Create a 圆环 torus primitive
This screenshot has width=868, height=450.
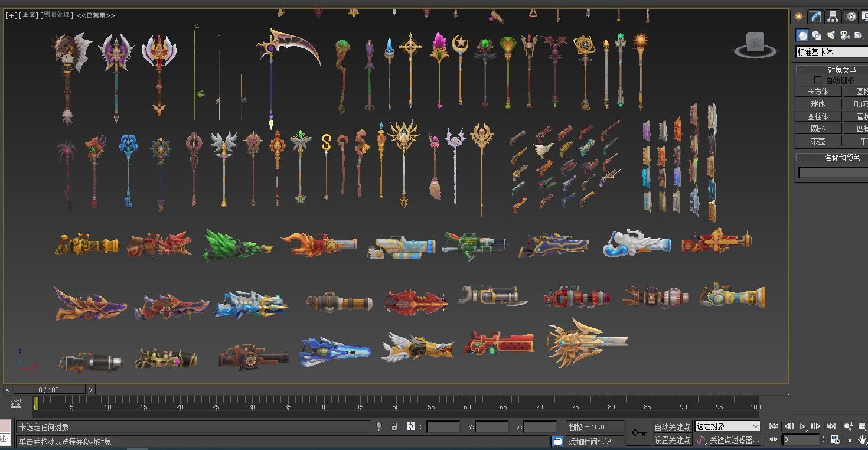click(818, 129)
